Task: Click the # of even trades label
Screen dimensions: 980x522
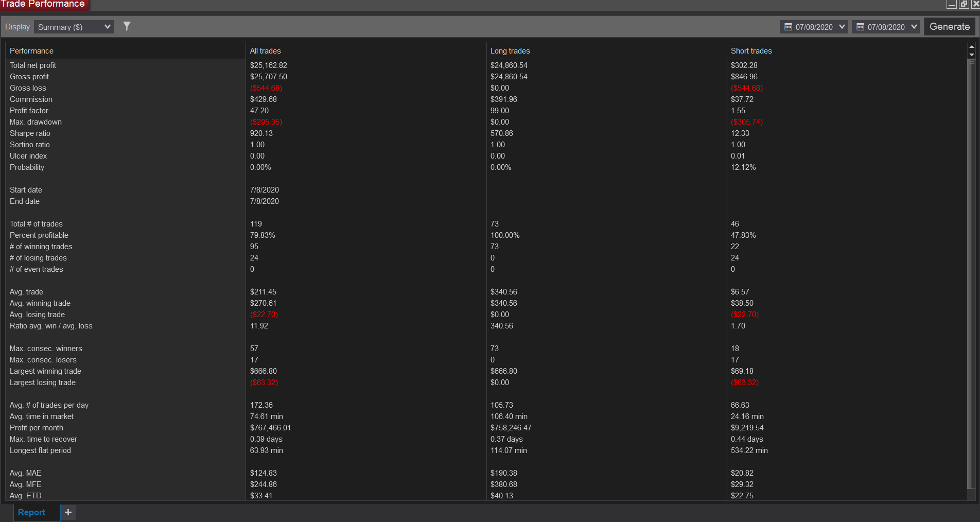Action: pos(37,269)
